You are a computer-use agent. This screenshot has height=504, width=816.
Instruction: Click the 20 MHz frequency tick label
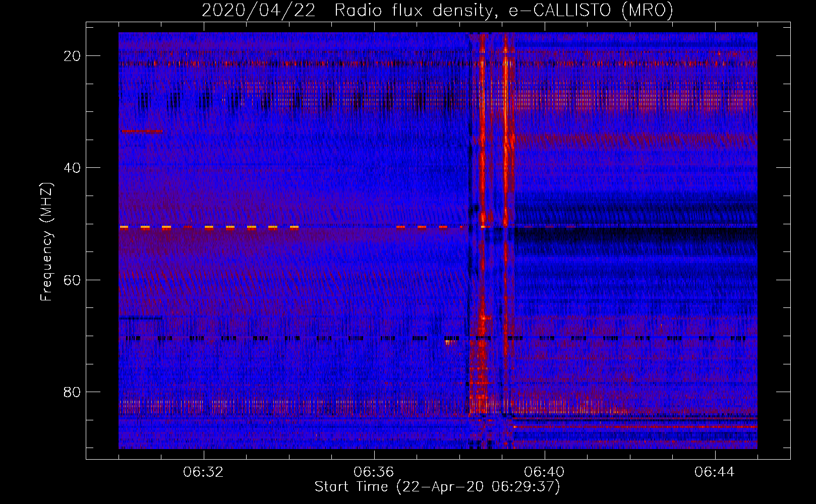coord(72,56)
